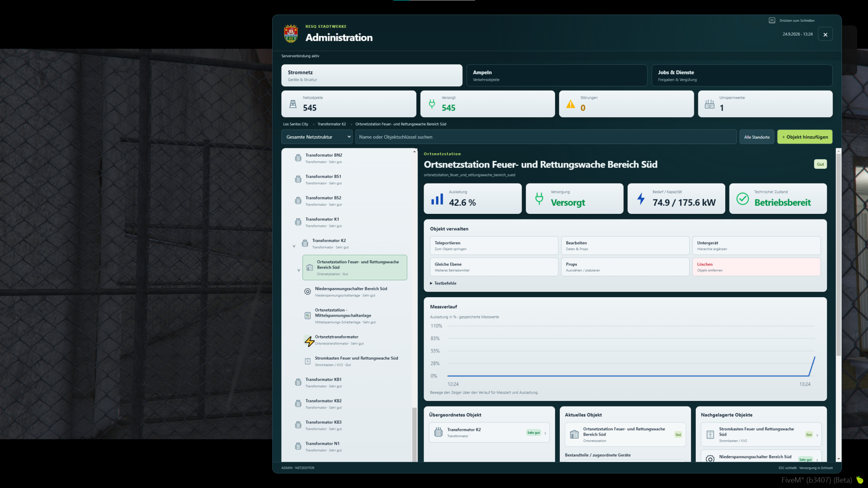Click the Props Auswählen / platzieren button
This screenshot has height=488, width=868.
[x=625, y=267]
